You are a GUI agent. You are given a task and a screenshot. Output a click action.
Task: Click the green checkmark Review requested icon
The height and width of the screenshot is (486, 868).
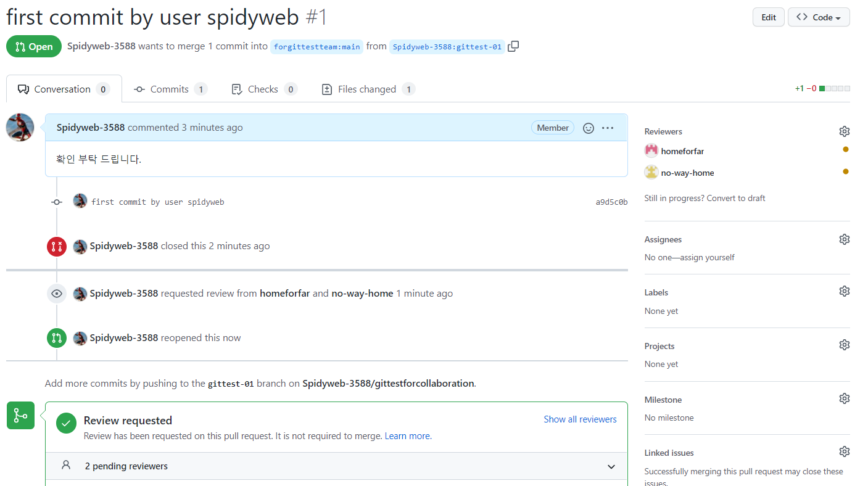click(66, 423)
